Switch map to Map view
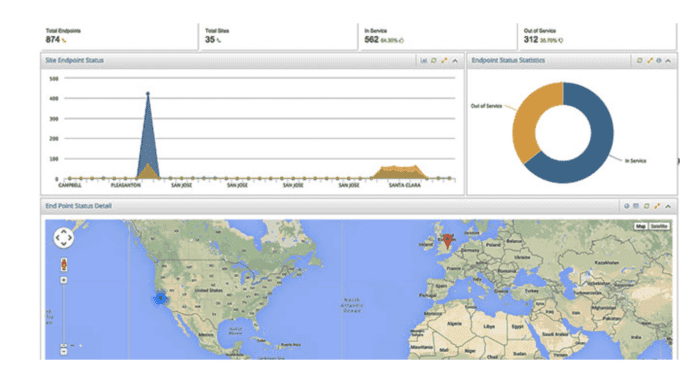Viewport: 700px width, 382px height. 641,226
